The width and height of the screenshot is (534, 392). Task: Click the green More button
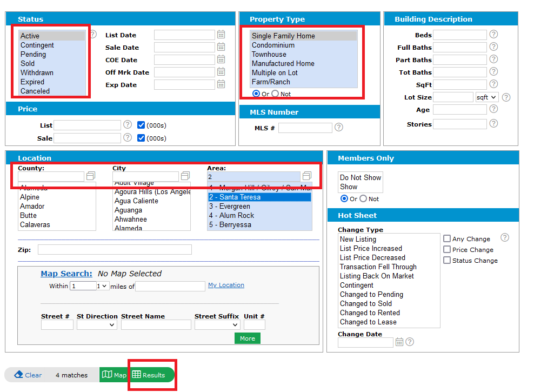click(x=247, y=338)
